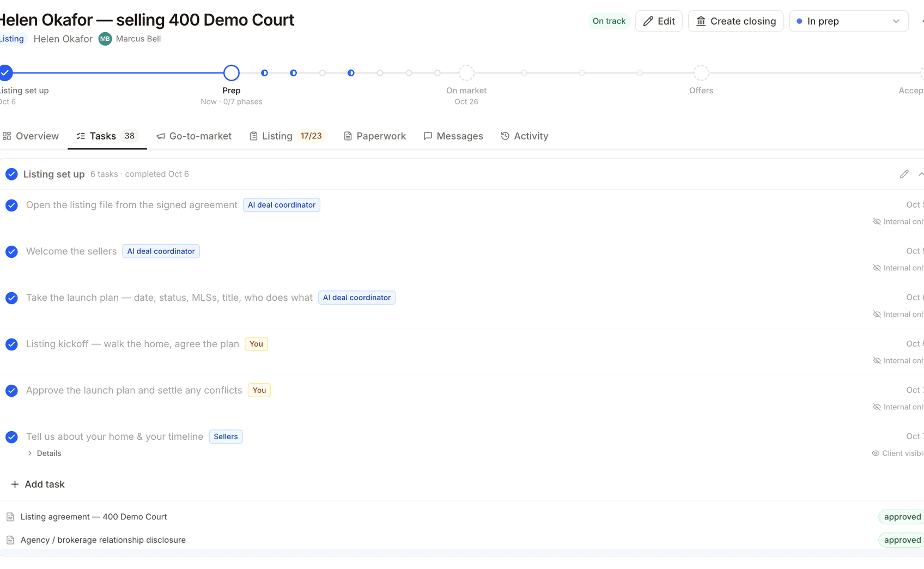Toggle Internal only visibility for Listing kickoff task
Viewport: 924px width, 569px height.
[x=898, y=360]
